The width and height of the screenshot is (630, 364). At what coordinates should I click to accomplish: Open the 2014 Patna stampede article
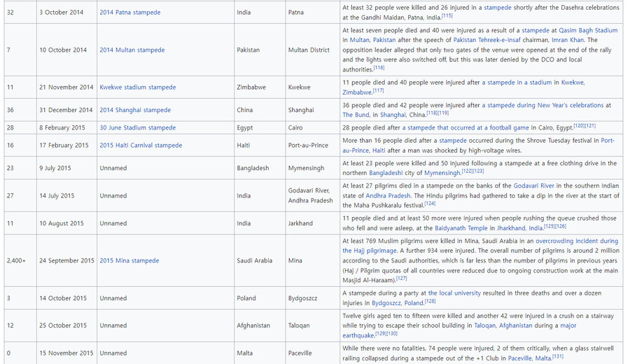(129, 13)
